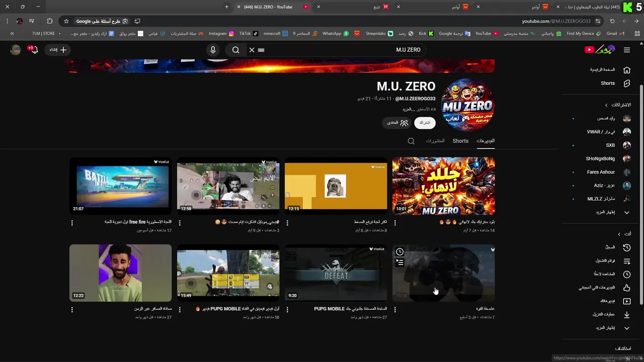Open the Subscriptions (الاشتراكات) section header
Viewport: 644px width, 362px height.
click(618, 105)
